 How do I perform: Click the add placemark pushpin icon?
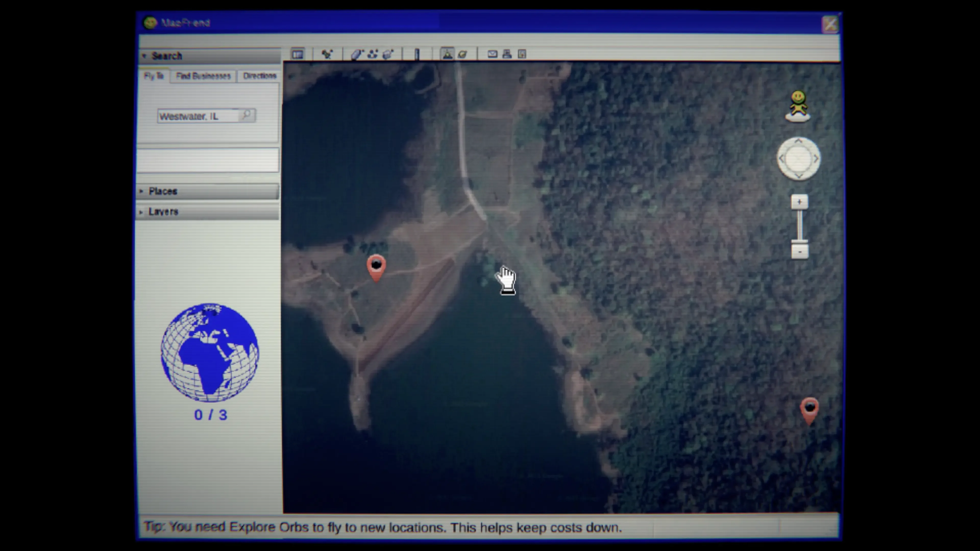pos(327,54)
